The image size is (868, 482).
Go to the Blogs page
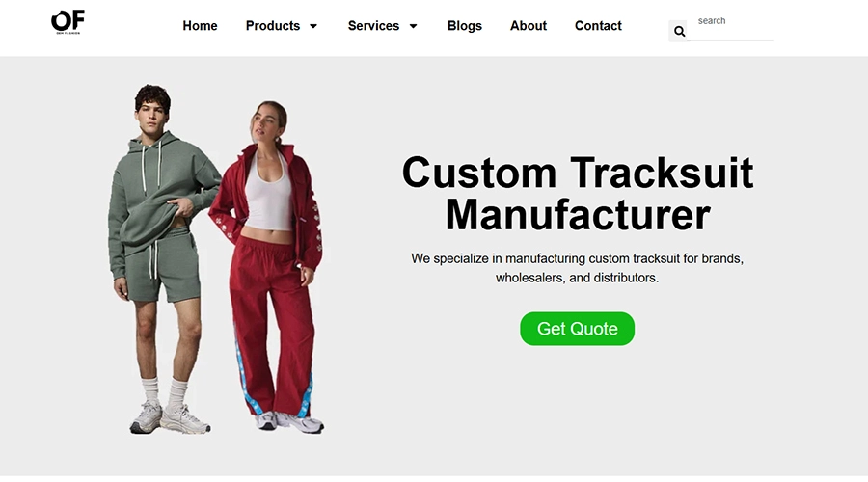point(465,26)
